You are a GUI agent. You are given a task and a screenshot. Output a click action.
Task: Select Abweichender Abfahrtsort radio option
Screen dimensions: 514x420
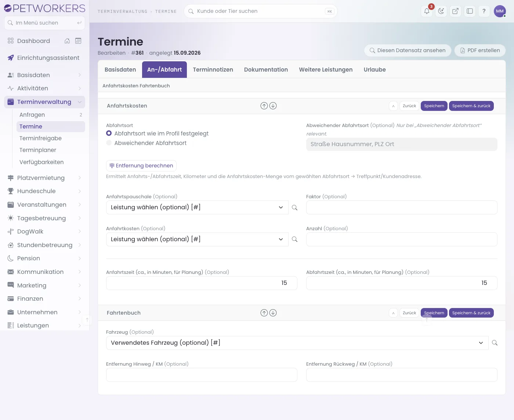pyautogui.click(x=109, y=143)
